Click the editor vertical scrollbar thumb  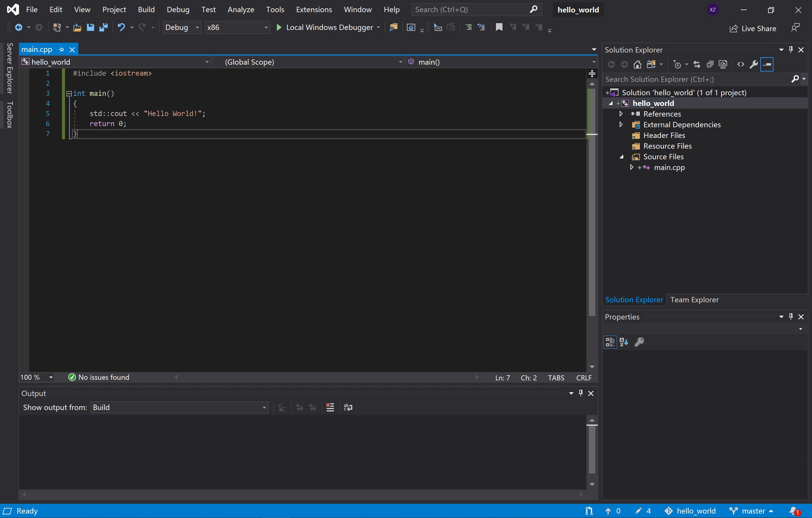click(592, 202)
